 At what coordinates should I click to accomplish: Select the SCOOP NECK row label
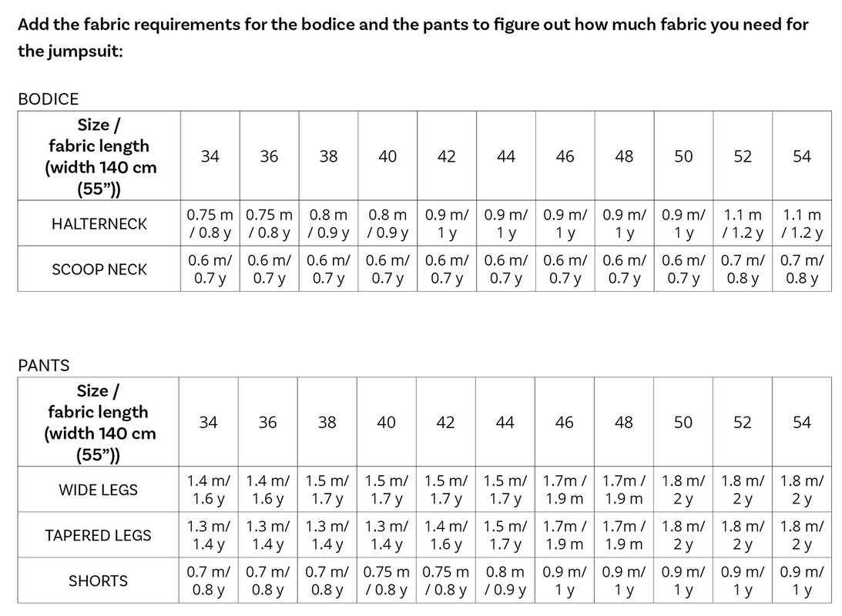(x=99, y=269)
